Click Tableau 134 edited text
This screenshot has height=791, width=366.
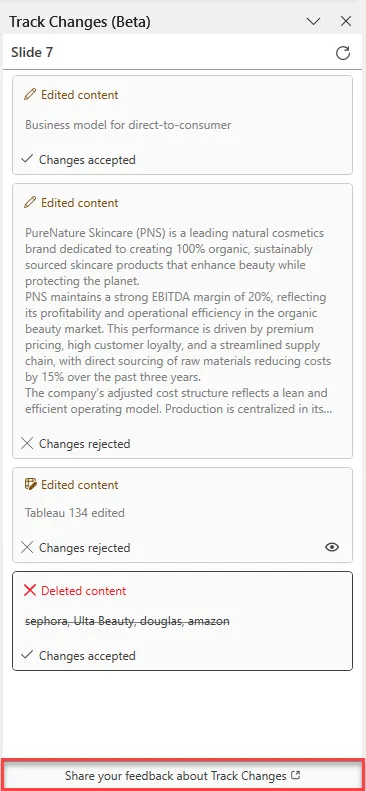point(75,513)
